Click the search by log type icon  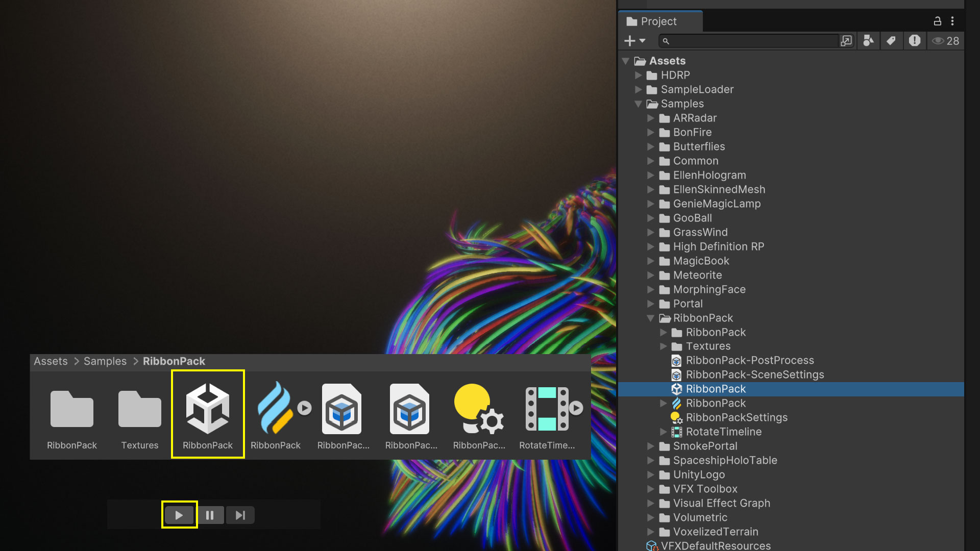coord(915,41)
